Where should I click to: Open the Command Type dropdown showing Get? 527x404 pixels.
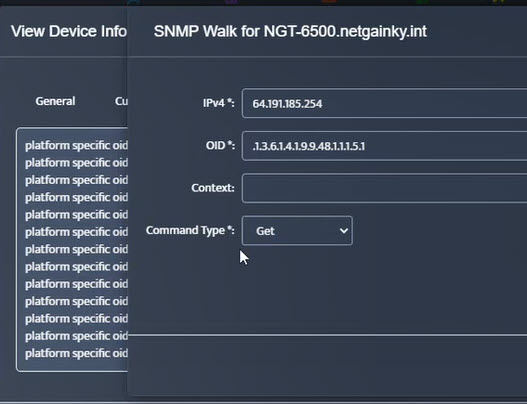[x=297, y=231]
